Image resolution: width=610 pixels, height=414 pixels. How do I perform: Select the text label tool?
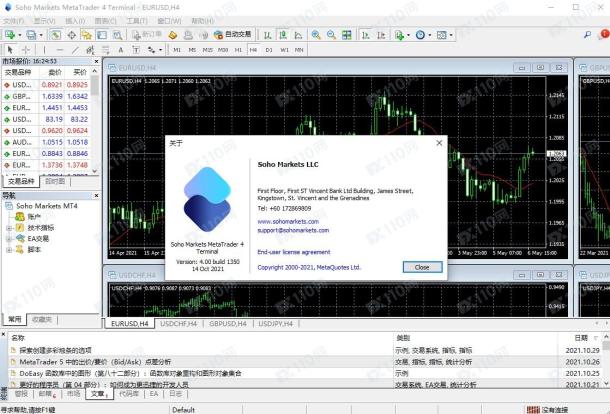click(x=136, y=50)
